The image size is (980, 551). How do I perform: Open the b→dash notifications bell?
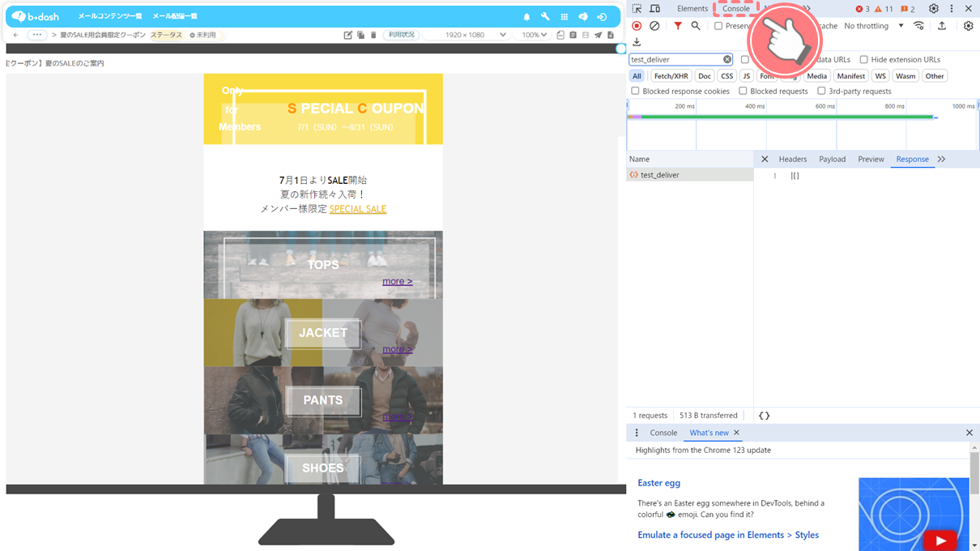(x=526, y=17)
